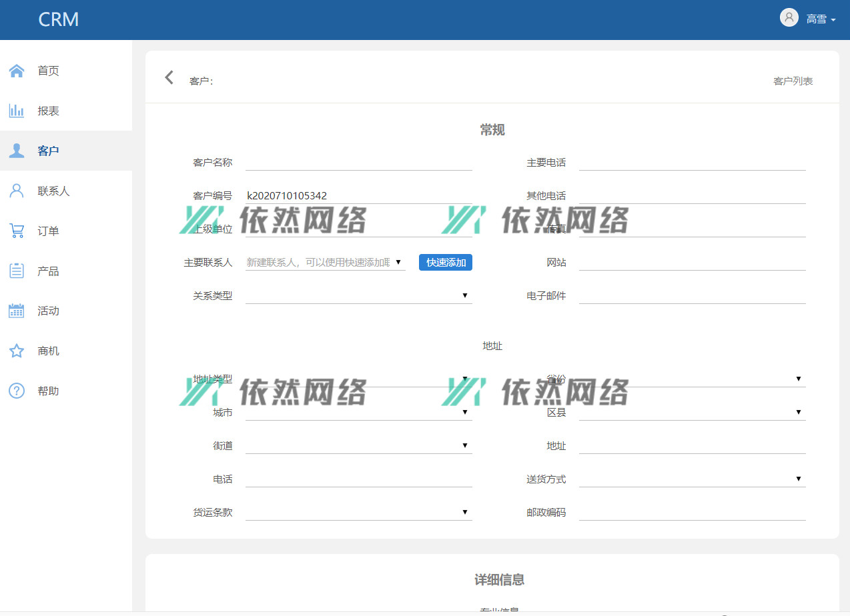Click the 客户名称 input field
This screenshot has width=850, height=616.
click(x=358, y=162)
